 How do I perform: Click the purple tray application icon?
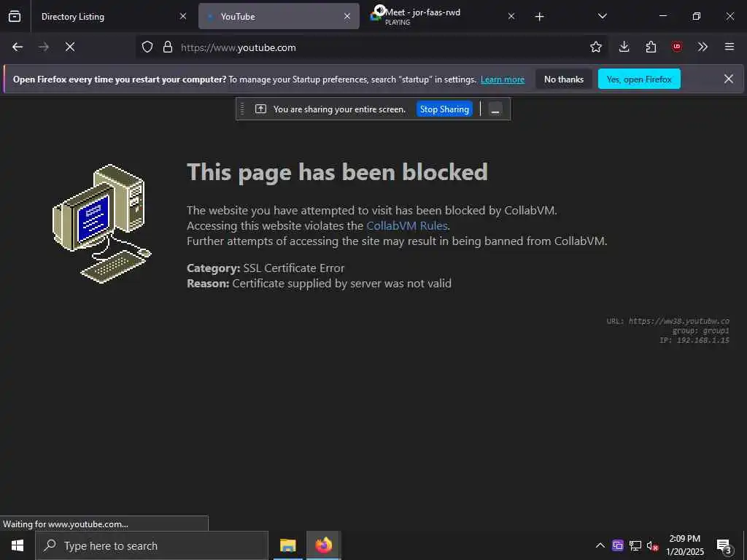tap(618, 545)
